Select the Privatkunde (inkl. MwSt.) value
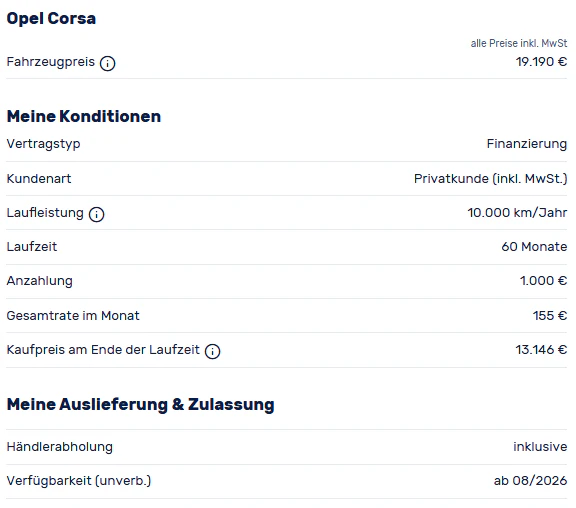 490,179
